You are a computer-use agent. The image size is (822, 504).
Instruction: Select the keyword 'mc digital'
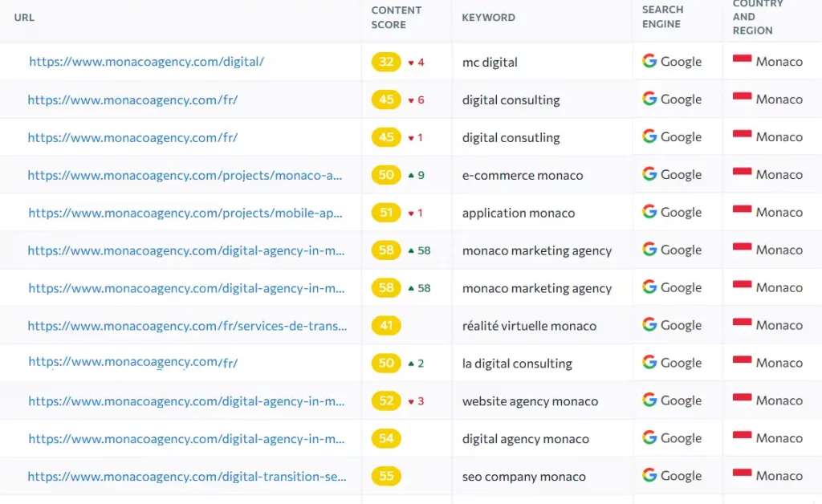click(490, 63)
